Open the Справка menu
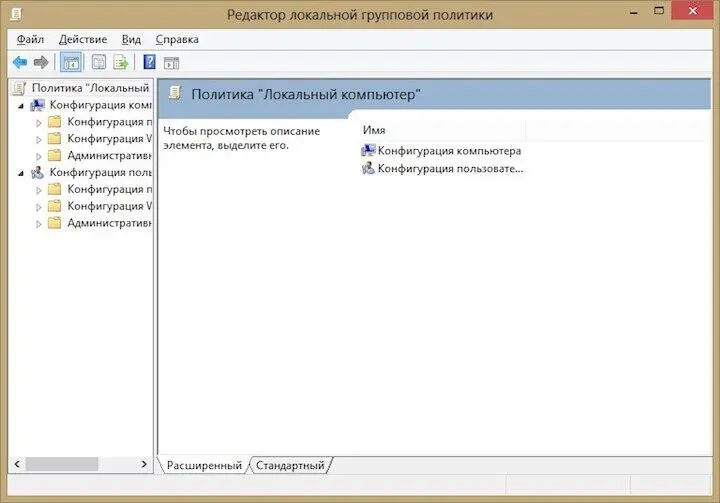 pos(177,40)
